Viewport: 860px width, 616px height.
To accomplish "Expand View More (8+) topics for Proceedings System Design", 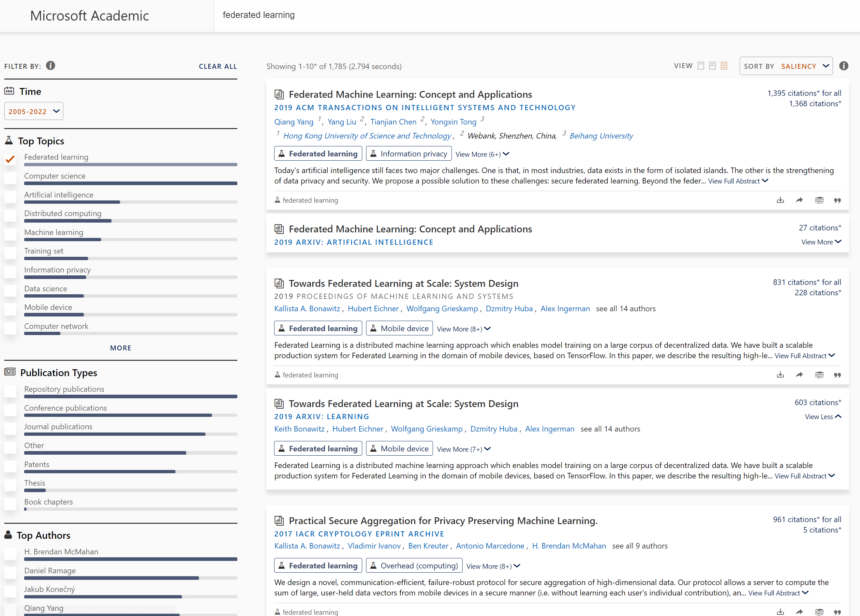I will click(x=464, y=329).
